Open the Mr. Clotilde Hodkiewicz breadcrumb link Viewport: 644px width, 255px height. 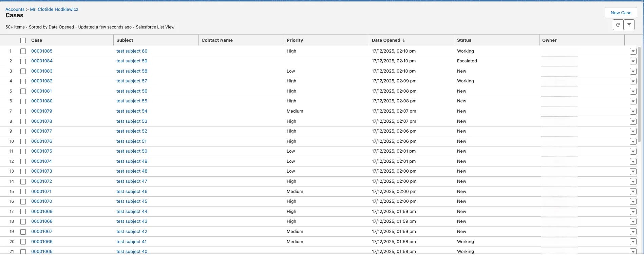click(54, 9)
